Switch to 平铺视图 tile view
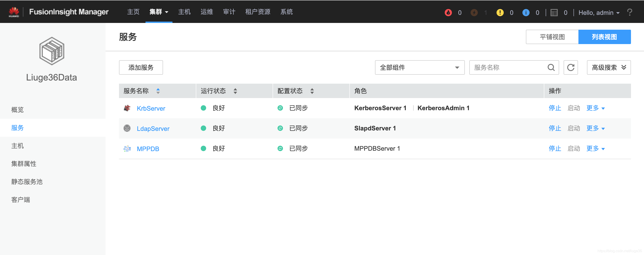 click(x=552, y=37)
